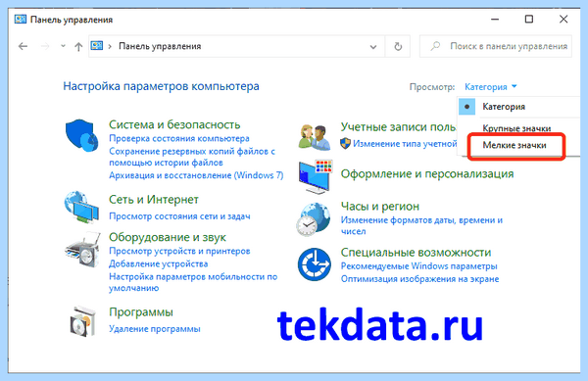Open the Appearance and Personalization monitor icon

pos(316,177)
